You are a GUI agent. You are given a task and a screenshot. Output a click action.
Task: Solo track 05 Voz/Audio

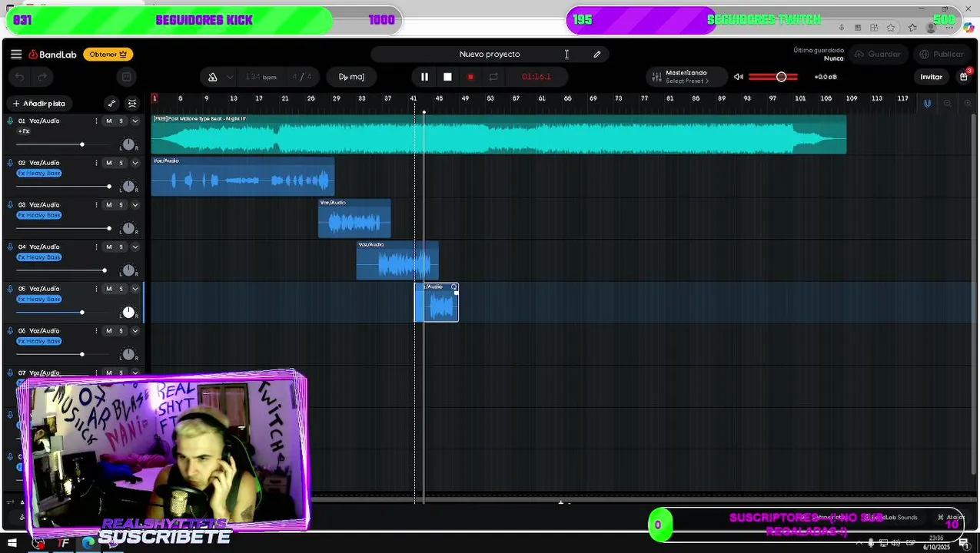point(121,289)
